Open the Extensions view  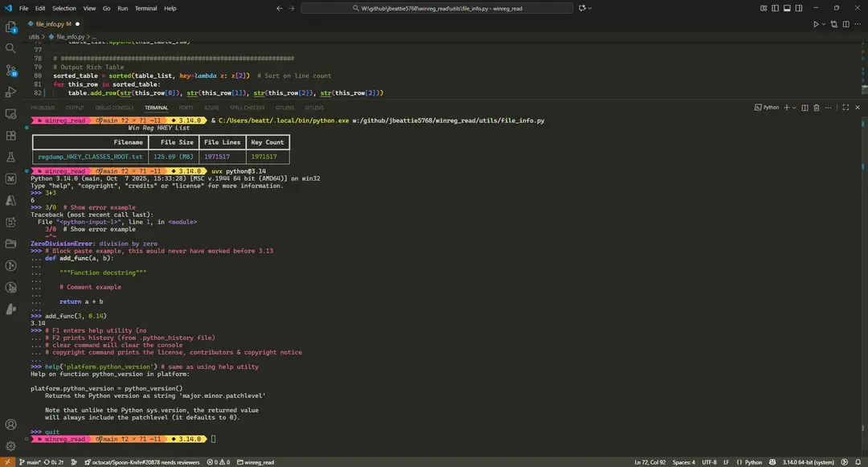10,137
